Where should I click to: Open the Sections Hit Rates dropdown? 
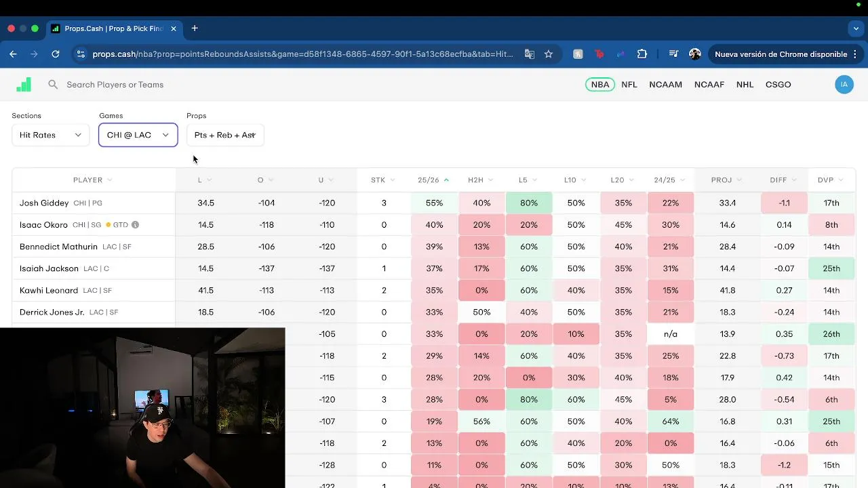[x=50, y=135]
